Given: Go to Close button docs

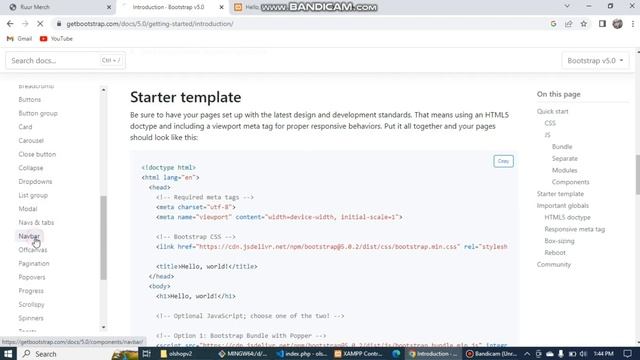Looking at the screenshot, I should point(37,154).
